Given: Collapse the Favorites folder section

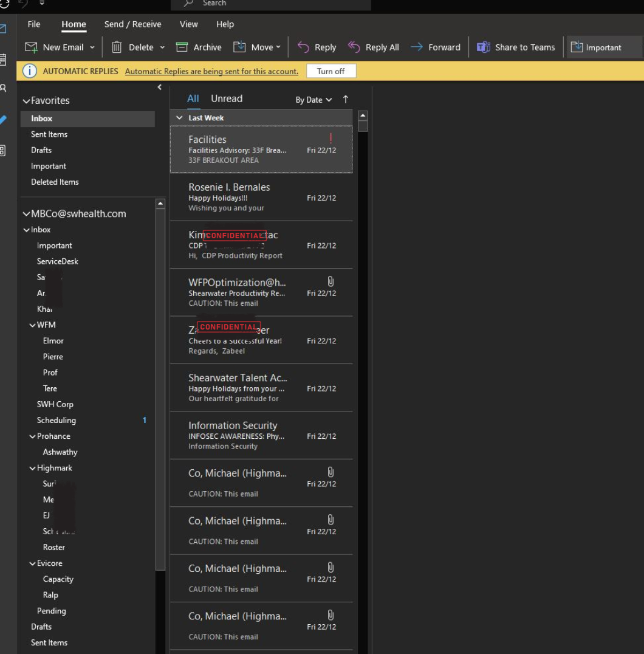Looking at the screenshot, I should click(x=26, y=101).
